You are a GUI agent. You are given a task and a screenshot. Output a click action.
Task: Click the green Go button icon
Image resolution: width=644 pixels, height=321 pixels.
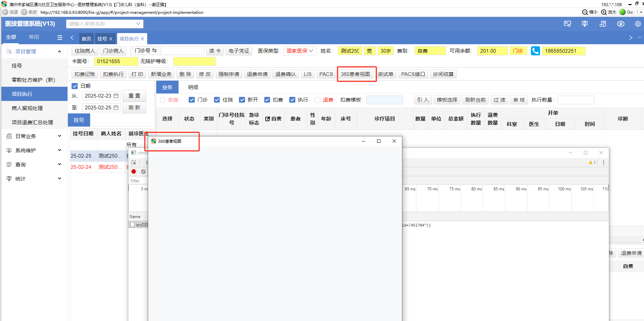(x=622, y=12)
